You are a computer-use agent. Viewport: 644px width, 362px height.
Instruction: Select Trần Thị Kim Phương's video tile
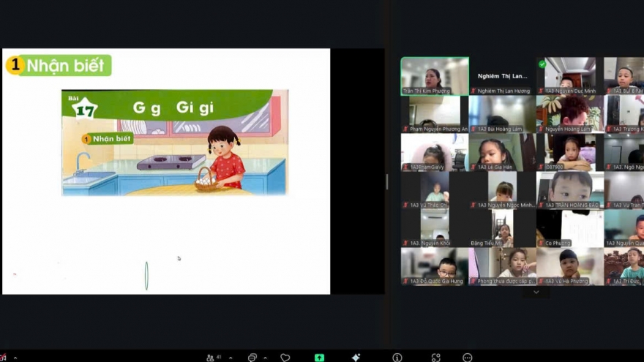(435, 75)
